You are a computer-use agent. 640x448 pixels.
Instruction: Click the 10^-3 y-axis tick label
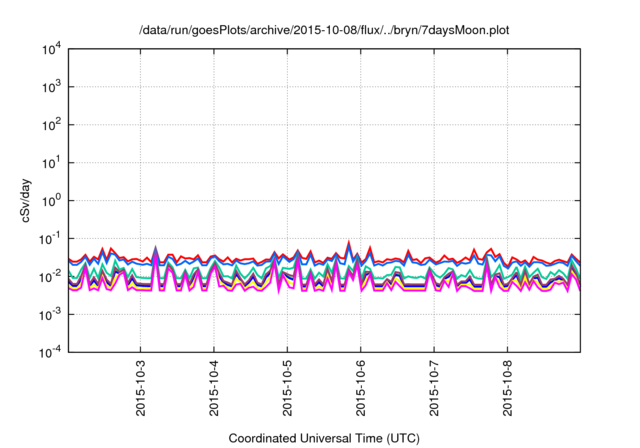(51, 314)
